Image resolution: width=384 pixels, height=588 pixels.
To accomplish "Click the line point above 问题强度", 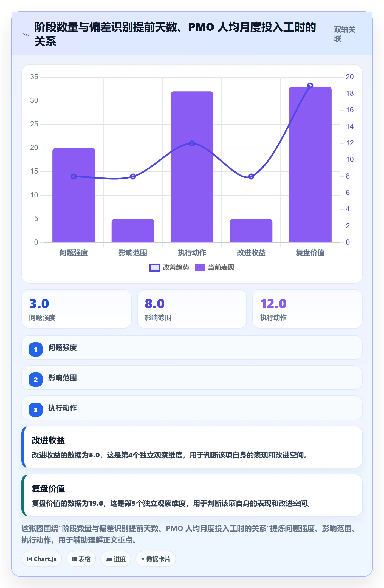I will coord(74,176).
